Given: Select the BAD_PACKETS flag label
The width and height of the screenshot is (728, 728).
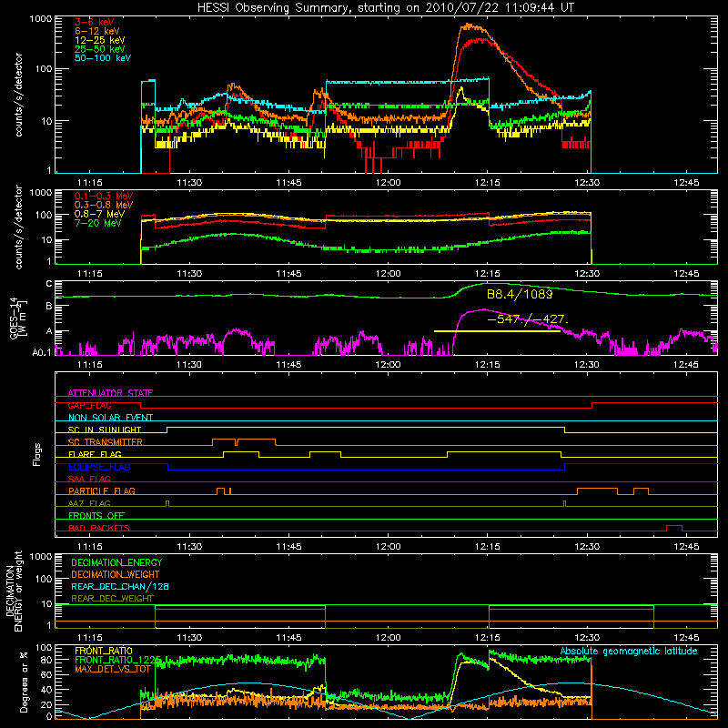Looking at the screenshot, I should click(x=99, y=528).
